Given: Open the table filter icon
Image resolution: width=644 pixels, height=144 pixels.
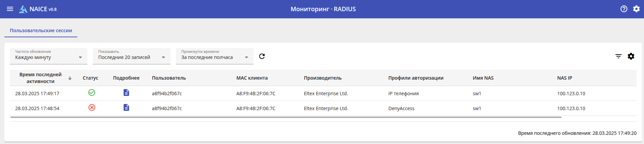Looking at the screenshot, I should pyautogui.click(x=618, y=56).
